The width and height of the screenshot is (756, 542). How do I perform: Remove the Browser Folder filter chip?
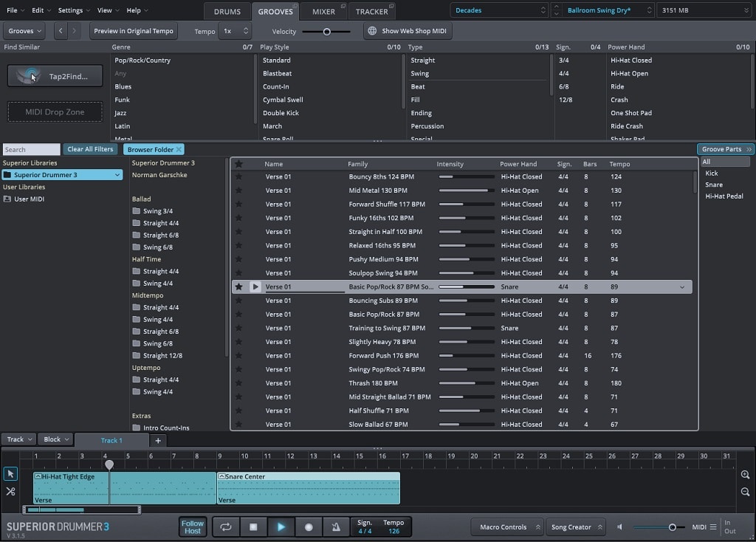pyautogui.click(x=179, y=149)
